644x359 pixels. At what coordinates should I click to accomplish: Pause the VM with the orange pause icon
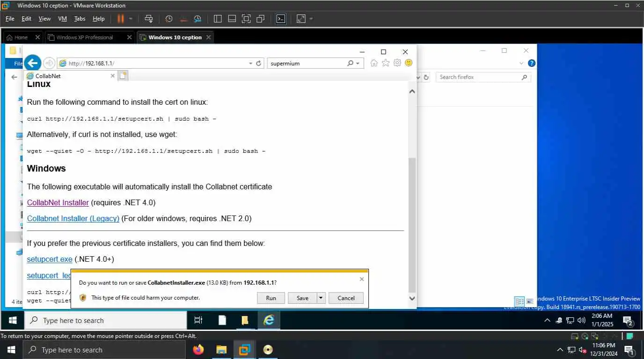[x=121, y=19]
